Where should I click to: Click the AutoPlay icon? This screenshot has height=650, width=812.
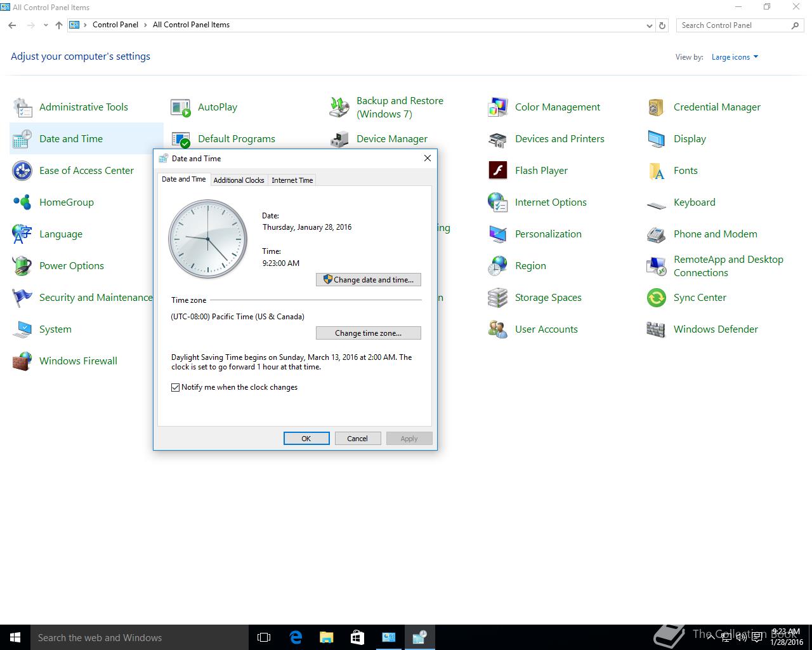[x=181, y=107]
